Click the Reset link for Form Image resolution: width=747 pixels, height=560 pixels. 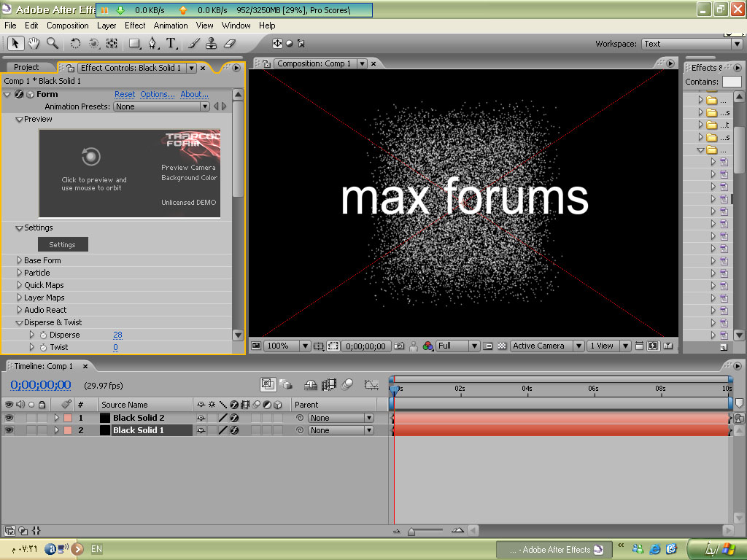124,94
